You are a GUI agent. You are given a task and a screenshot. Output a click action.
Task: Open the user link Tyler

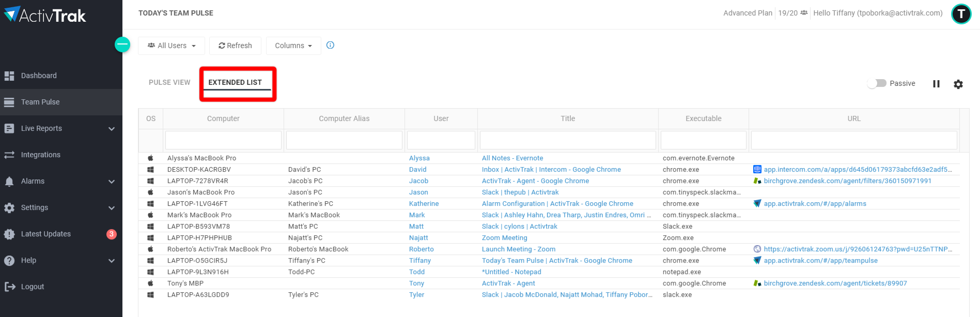click(x=416, y=295)
